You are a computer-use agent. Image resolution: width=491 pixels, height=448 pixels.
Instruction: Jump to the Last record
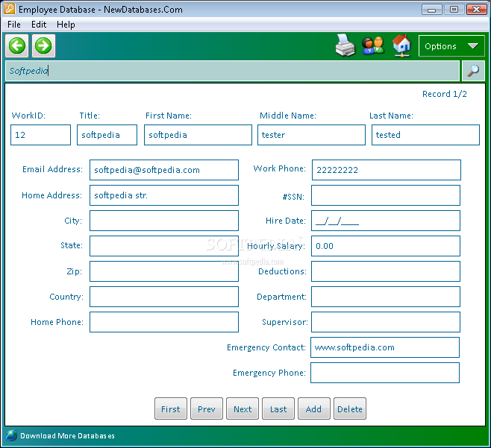click(278, 408)
